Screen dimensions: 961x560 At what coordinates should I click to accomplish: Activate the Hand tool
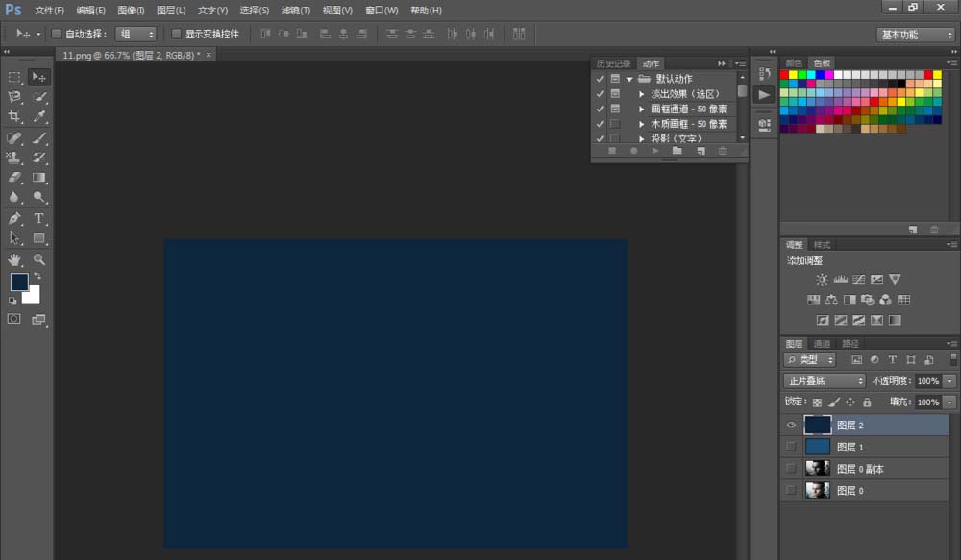[x=14, y=259]
